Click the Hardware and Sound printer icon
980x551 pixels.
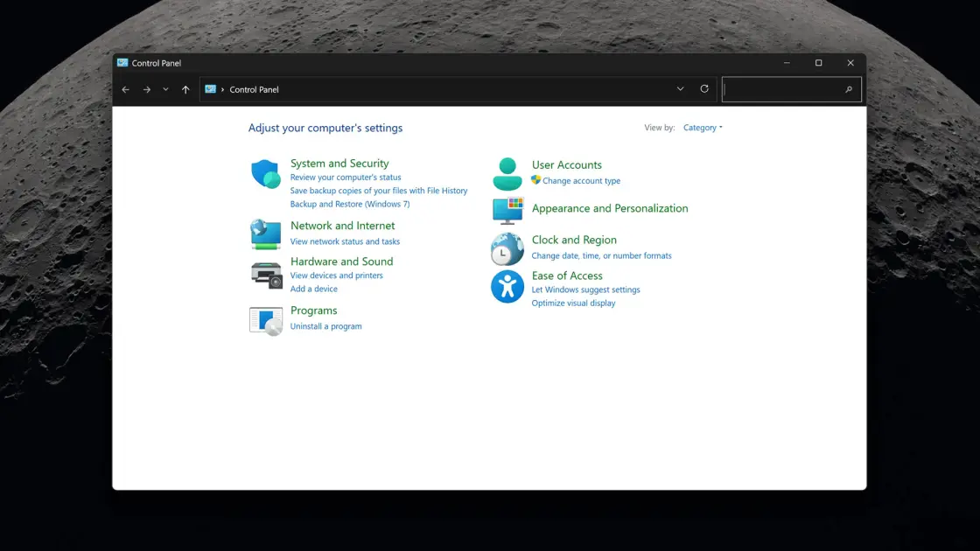point(266,275)
